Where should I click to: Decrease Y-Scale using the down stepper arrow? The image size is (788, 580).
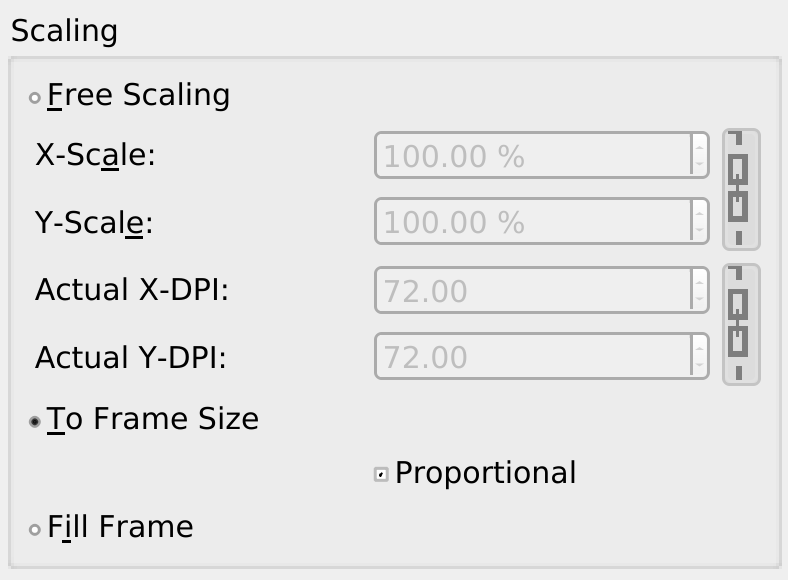tap(699, 231)
